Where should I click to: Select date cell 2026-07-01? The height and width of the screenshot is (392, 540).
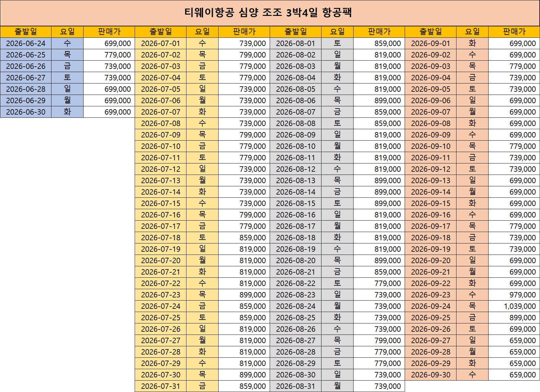coord(160,43)
